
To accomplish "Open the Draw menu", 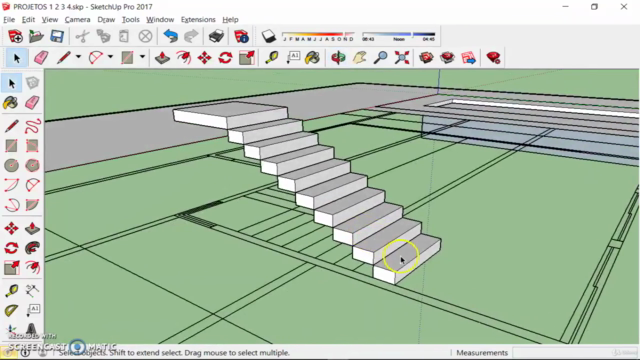I will click(x=106, y=20).
